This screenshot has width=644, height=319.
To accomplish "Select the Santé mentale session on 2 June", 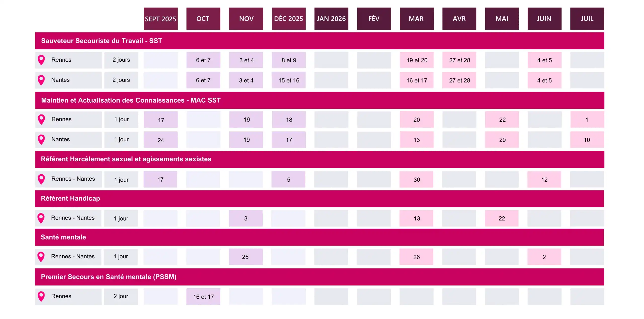I will click(544, 257).
